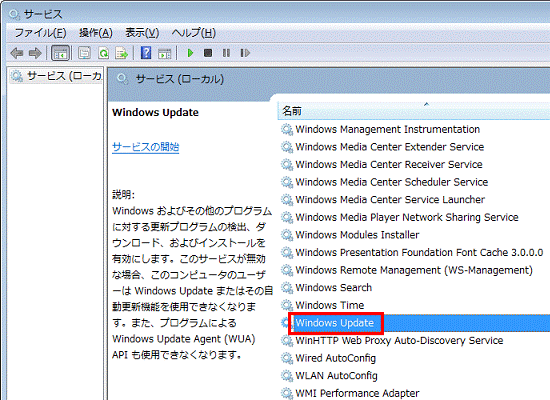The width and height of the screenshot is (550, 400).
Task: Click the Properties toolbar icon
Action: click(85, 53)
